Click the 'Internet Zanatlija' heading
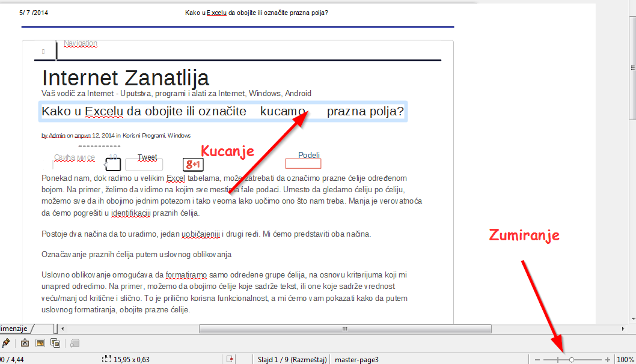 point(126,77)
